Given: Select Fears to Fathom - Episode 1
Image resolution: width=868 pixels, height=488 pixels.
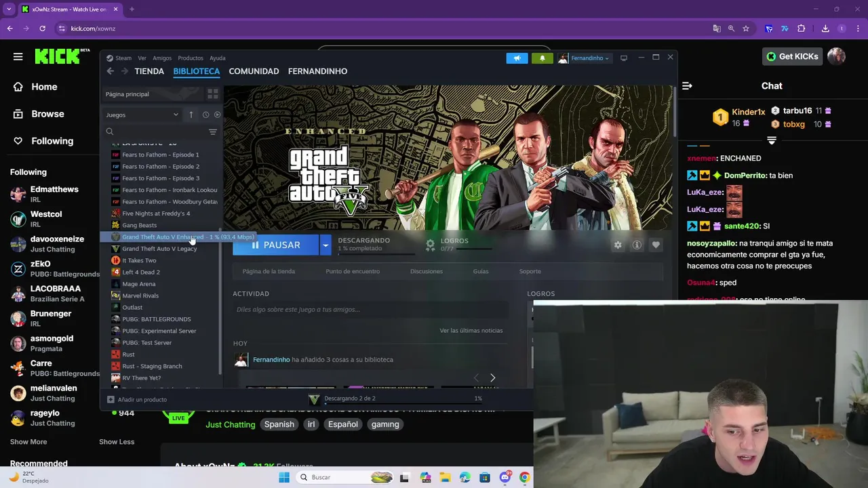Looking at the screenshot, I should [x=161, y=155].
